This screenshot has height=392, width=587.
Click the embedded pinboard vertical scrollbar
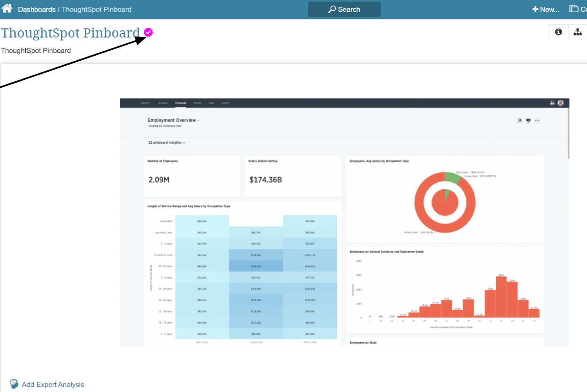[x=568, y=135]
